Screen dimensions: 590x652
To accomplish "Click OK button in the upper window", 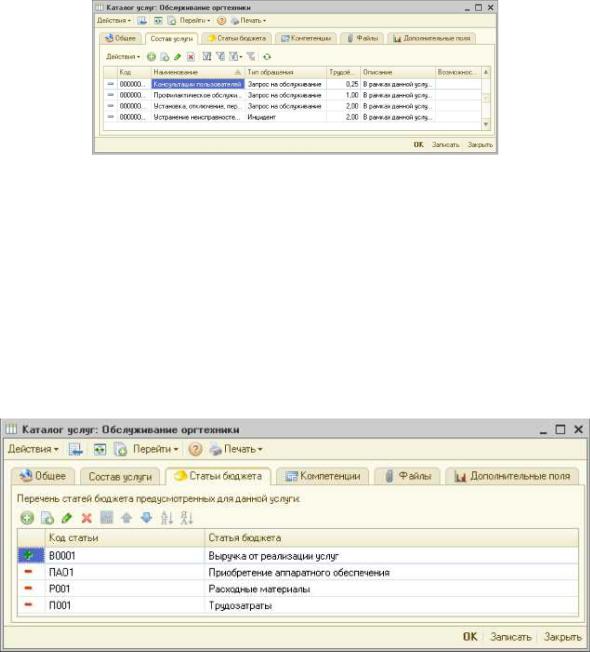I will click(418, 144).
